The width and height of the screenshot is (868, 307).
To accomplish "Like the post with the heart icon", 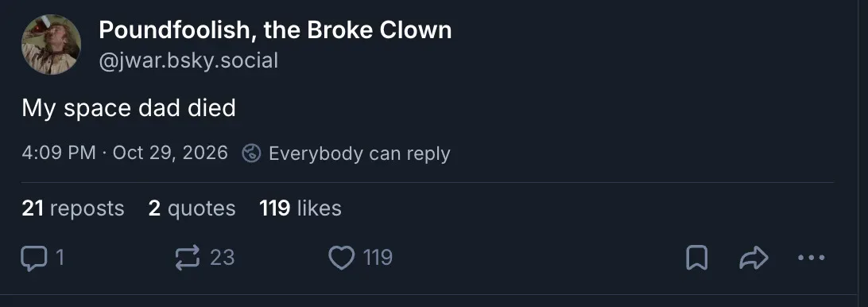I will click(x=342, y=258).
